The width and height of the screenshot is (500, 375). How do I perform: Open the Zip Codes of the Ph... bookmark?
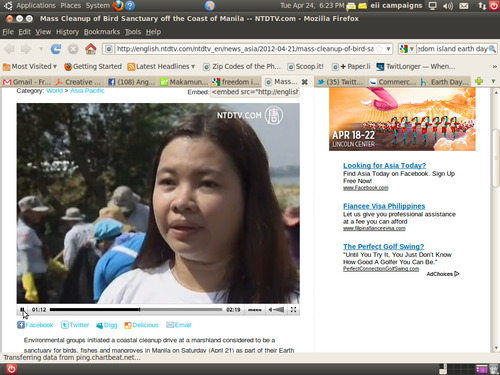tap(242, 67)
